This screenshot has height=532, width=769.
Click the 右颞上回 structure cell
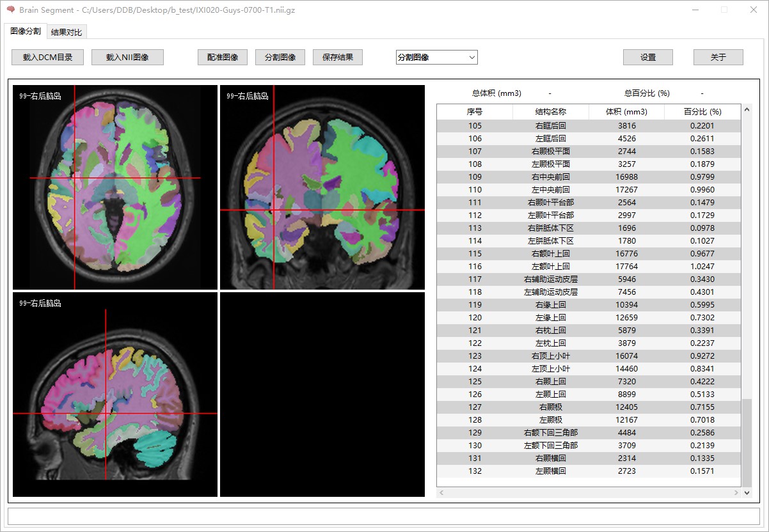[551, 382]
